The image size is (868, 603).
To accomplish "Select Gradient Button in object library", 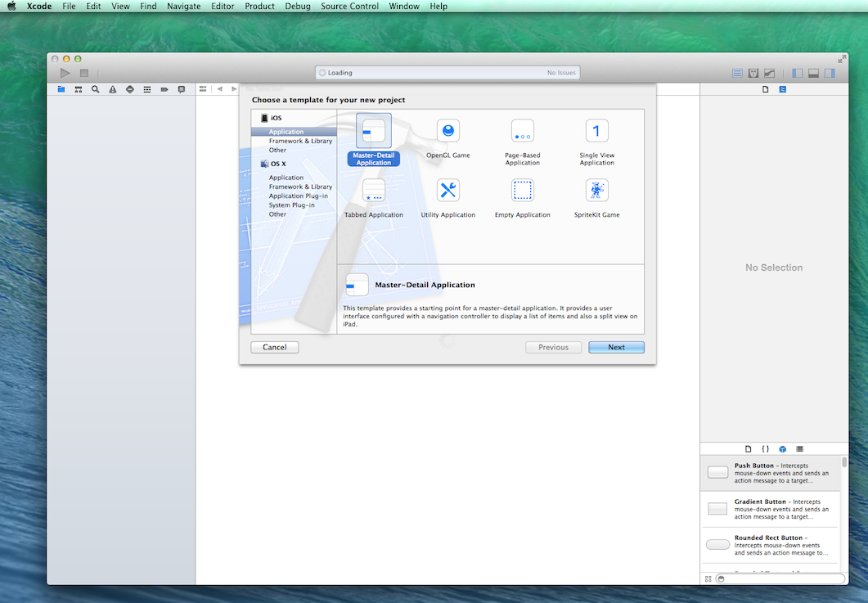I will tap(770, 509).
